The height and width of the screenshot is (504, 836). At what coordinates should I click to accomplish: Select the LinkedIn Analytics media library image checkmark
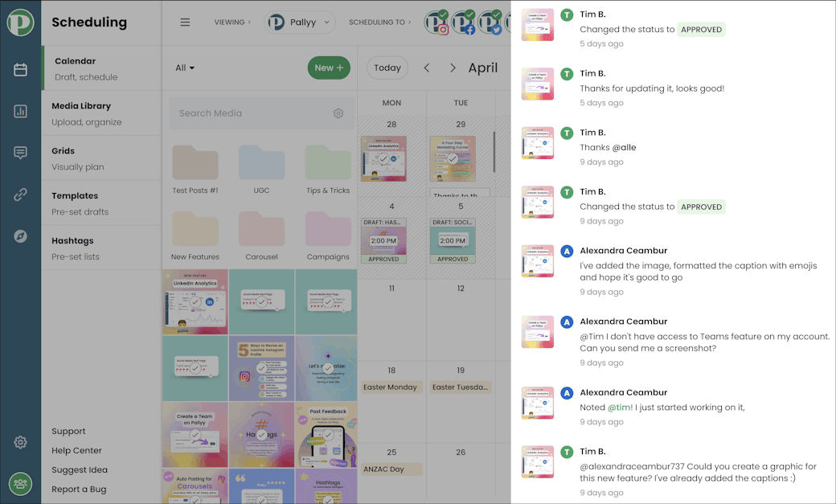point(195,302)
